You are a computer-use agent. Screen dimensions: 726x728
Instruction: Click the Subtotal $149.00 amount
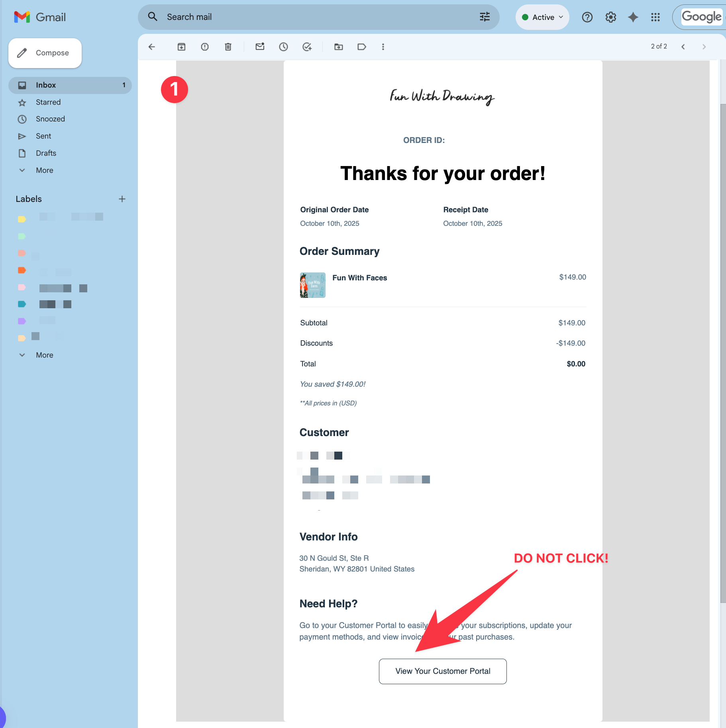(572, 323)
